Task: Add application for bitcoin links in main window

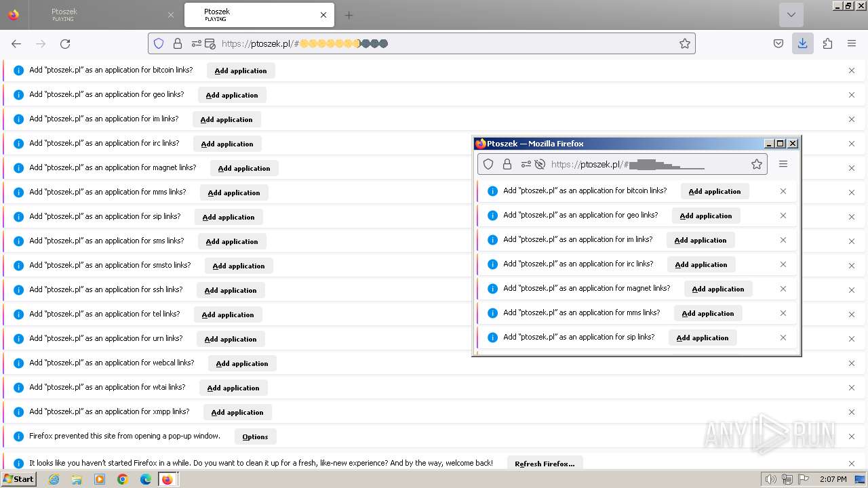Action: coord(241,70)
